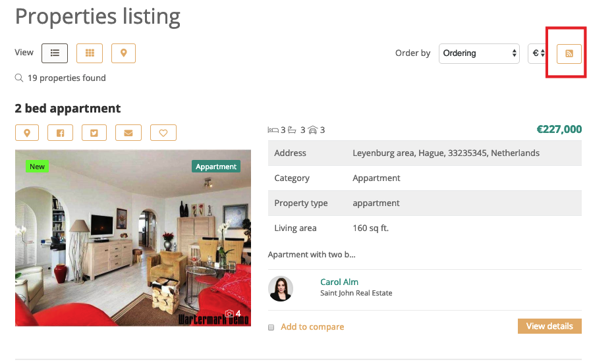Click Carol Alm's agent avatar
The height and width of the screenshot is (364, 589).
tap(281, 288)
